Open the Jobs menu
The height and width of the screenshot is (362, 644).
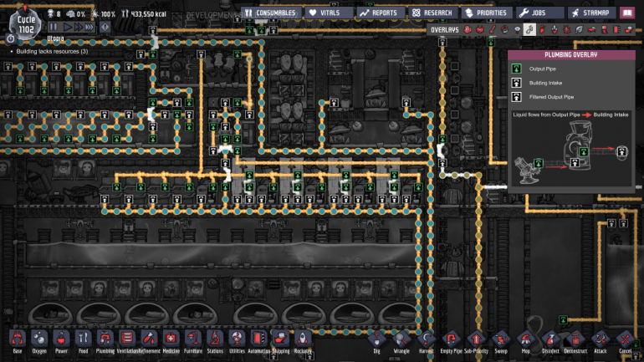539,13
